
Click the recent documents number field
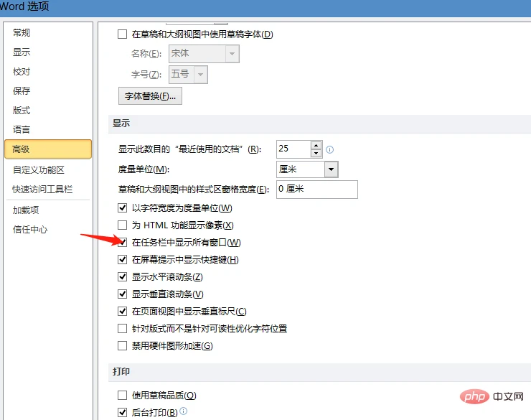click(x=293, y=149)
